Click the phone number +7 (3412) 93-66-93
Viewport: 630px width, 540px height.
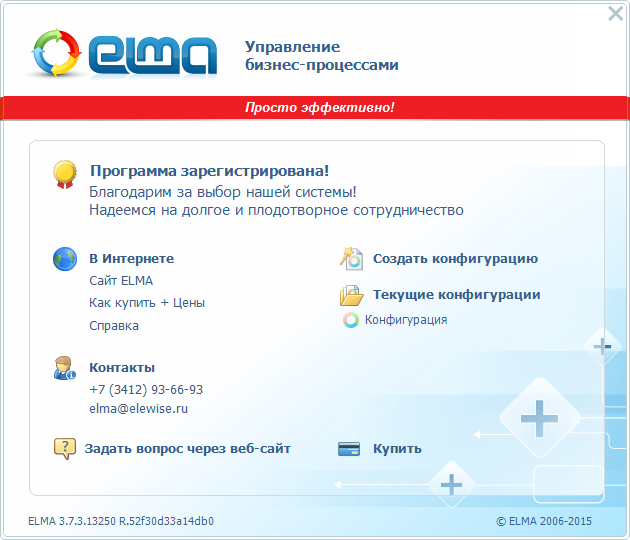coord(146,390)
